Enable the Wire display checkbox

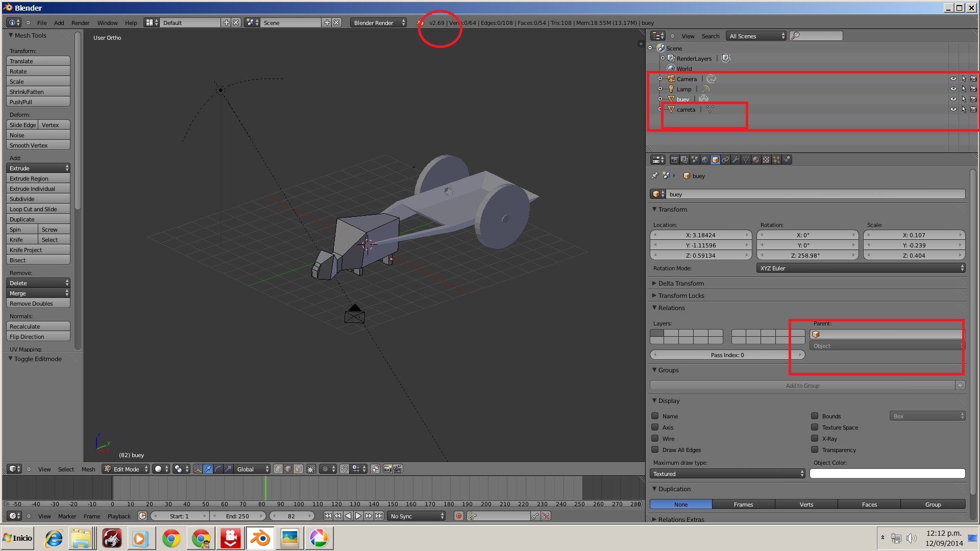point(655,438)
